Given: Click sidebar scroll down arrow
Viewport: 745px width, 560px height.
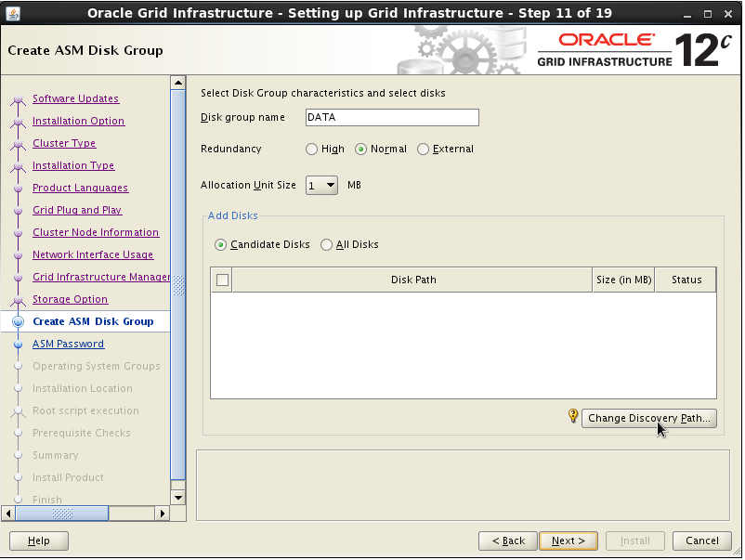Looking at the screenshot, I should 178,498.
